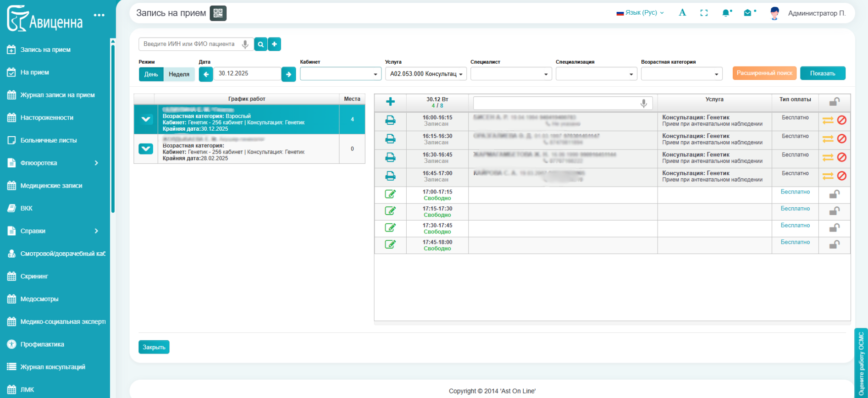Viewport: 868px width, 398px height.
Task: Open Больничные листы menu item
Action: 49,140
